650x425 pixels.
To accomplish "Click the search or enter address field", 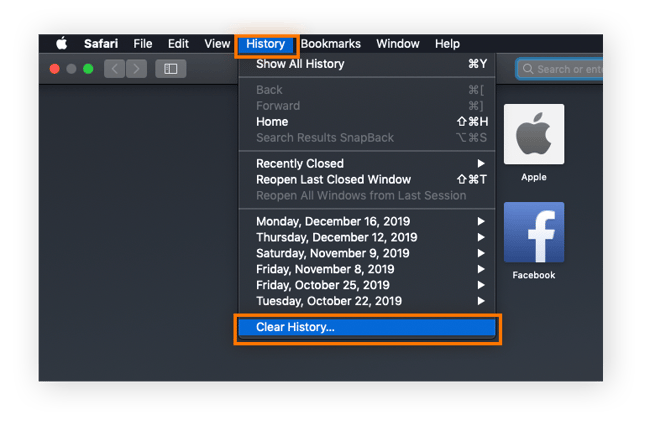I will click(560, 69).
